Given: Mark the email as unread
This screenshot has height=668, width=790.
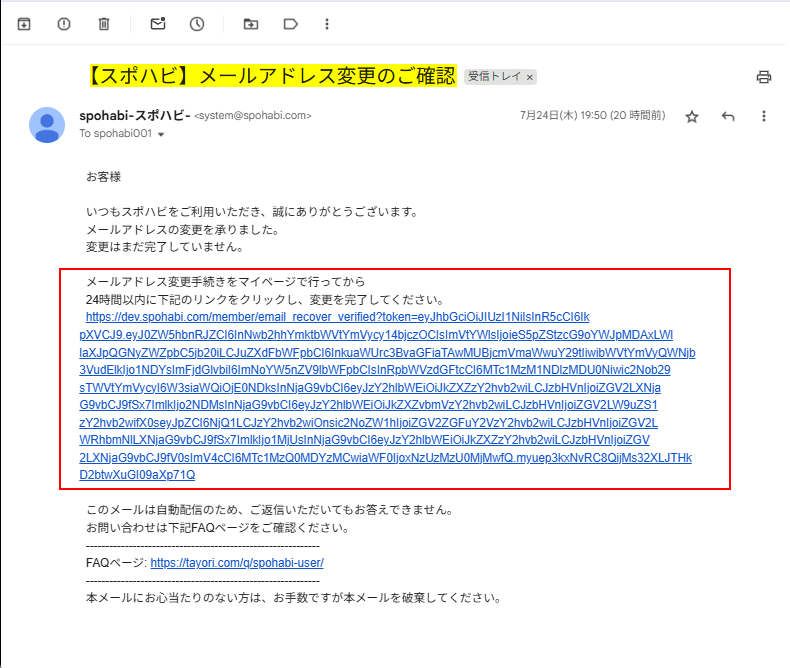Looking at the screenshot, I should 158,24.
